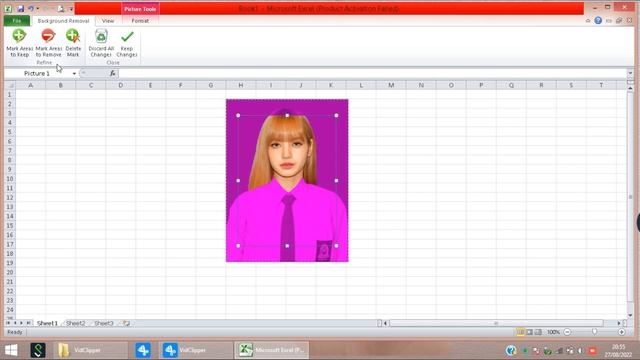Click the 100% zoom level
640x360 pixels.
click(553, 332)
